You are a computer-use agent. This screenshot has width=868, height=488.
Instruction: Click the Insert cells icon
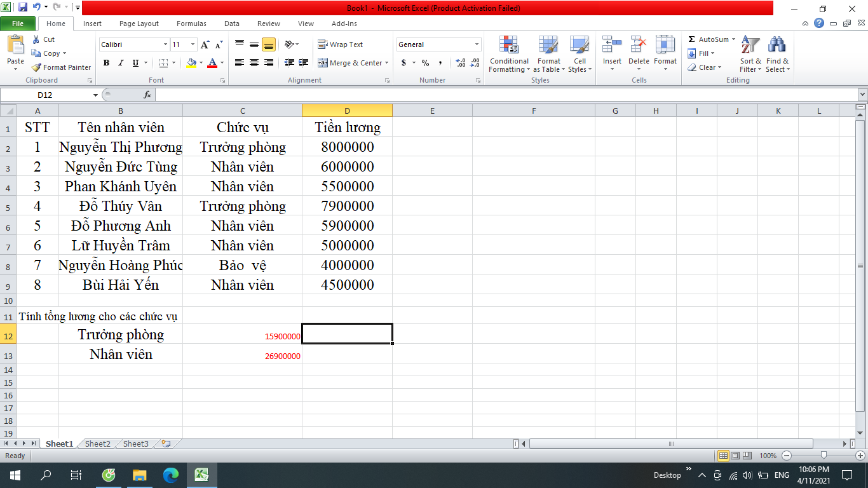(612, 44)
